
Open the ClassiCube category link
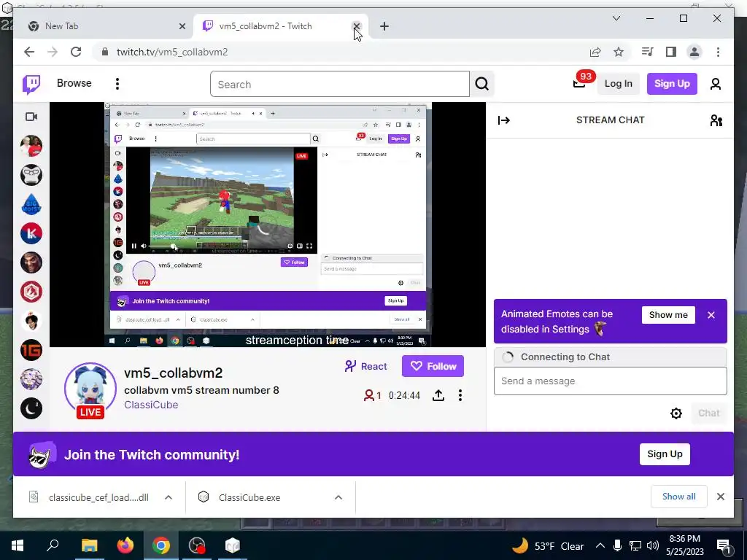click(151, 405)
